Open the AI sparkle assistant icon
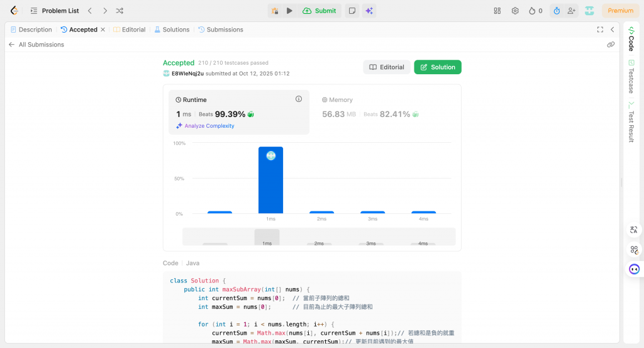 369,11
